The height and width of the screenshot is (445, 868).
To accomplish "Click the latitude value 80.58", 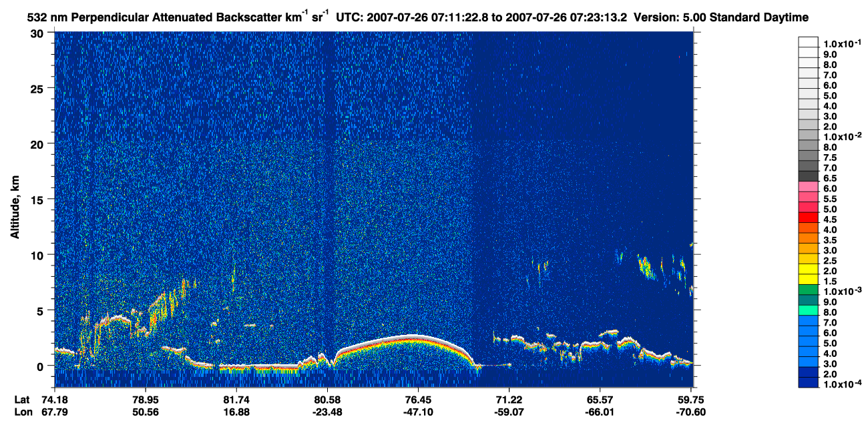I will click(x=327, y=399).
